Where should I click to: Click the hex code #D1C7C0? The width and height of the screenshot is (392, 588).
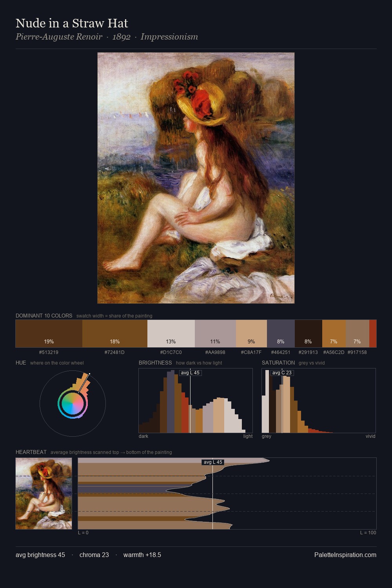point(171,352)
